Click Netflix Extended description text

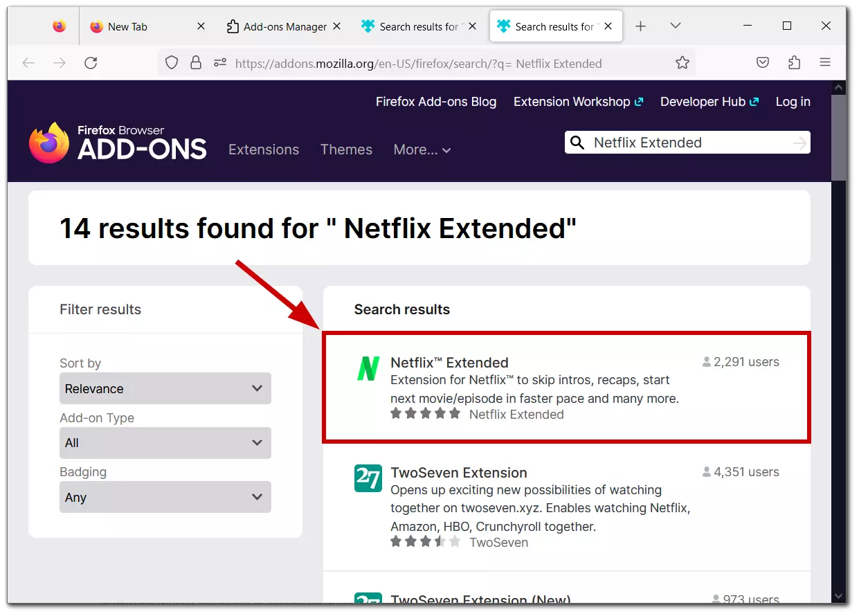(535, 389)
